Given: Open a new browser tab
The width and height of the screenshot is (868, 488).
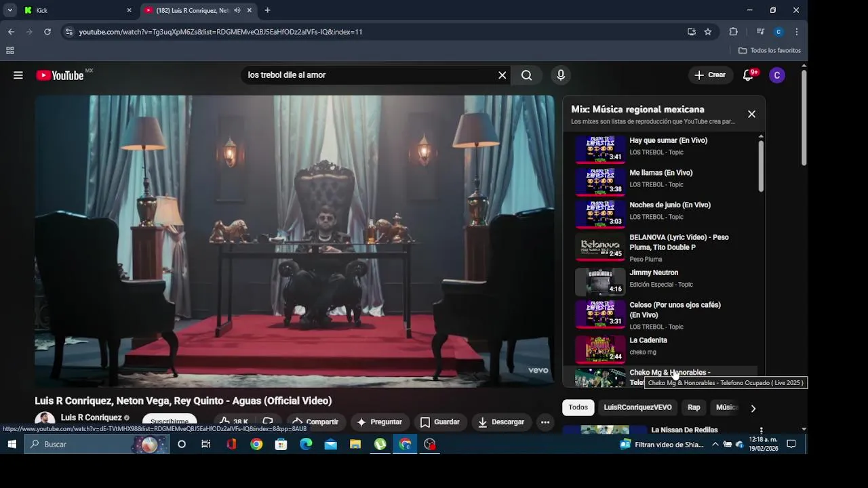Looking at the screenshot, I should [267, 10].
